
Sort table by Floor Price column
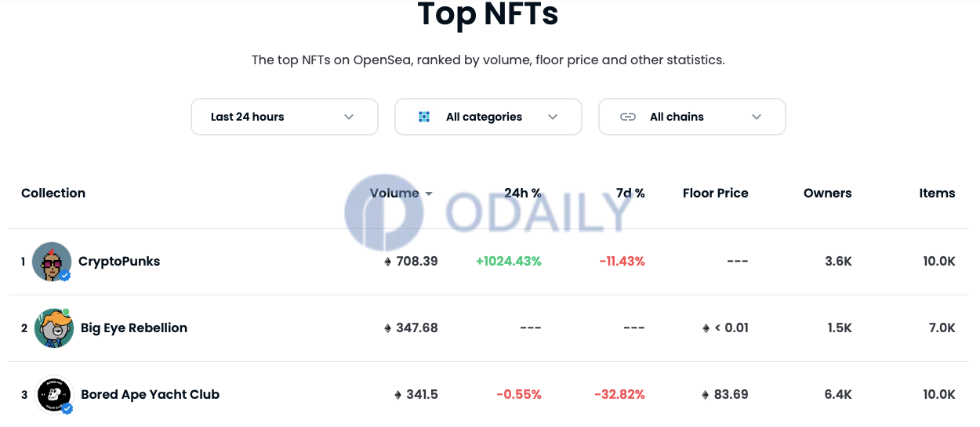pyautogui.click(x=716, y=194)
